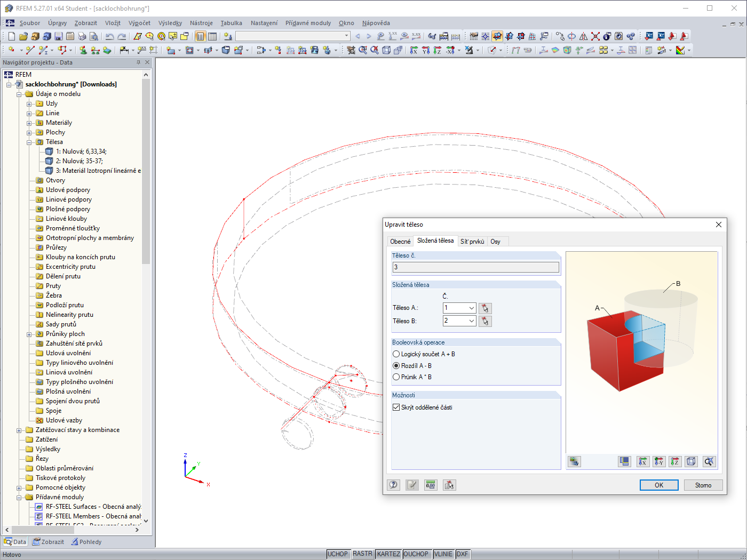
Task: Switch to the Obecné tab
Action: [400, 242]
